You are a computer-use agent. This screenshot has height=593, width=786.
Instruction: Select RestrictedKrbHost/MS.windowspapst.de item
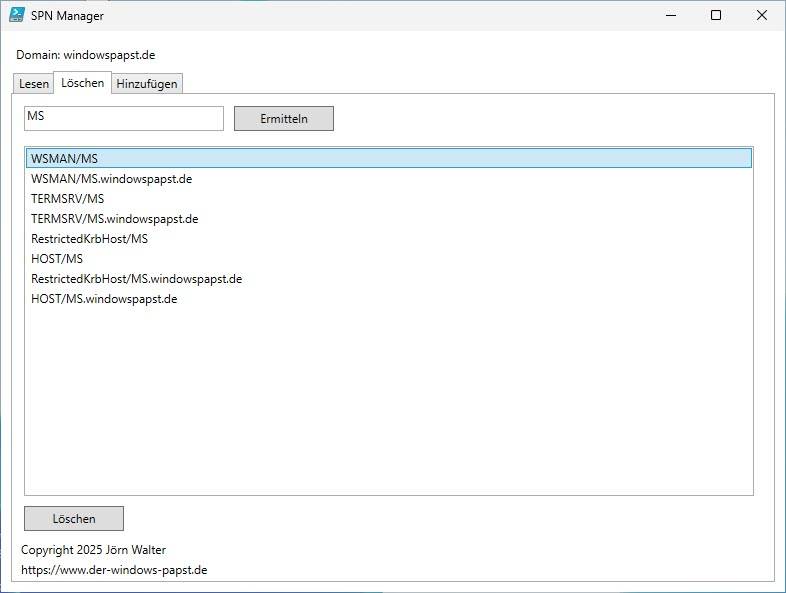click(136, 279)
